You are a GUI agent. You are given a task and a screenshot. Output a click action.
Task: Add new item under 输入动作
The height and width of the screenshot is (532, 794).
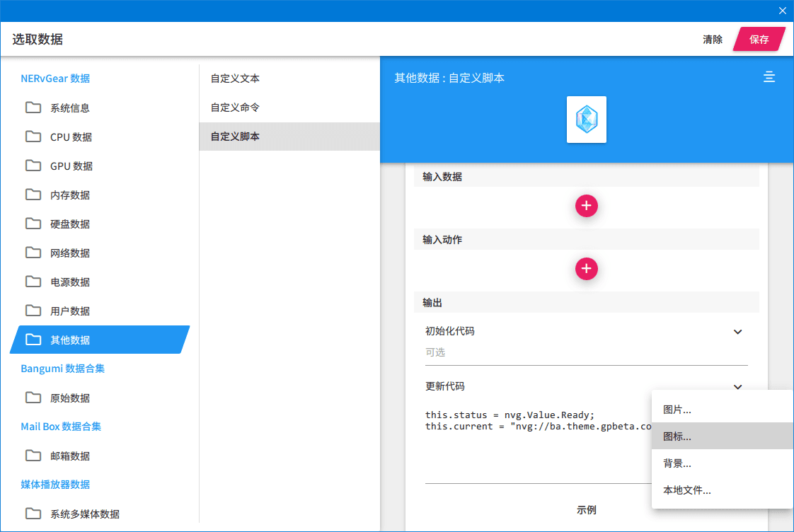click(x=587, y=269)
